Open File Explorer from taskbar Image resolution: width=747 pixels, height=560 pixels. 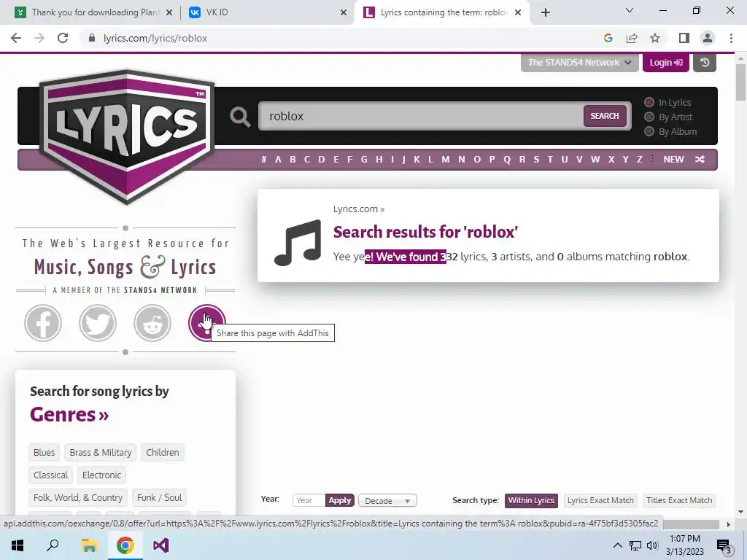tap(89, 545)
